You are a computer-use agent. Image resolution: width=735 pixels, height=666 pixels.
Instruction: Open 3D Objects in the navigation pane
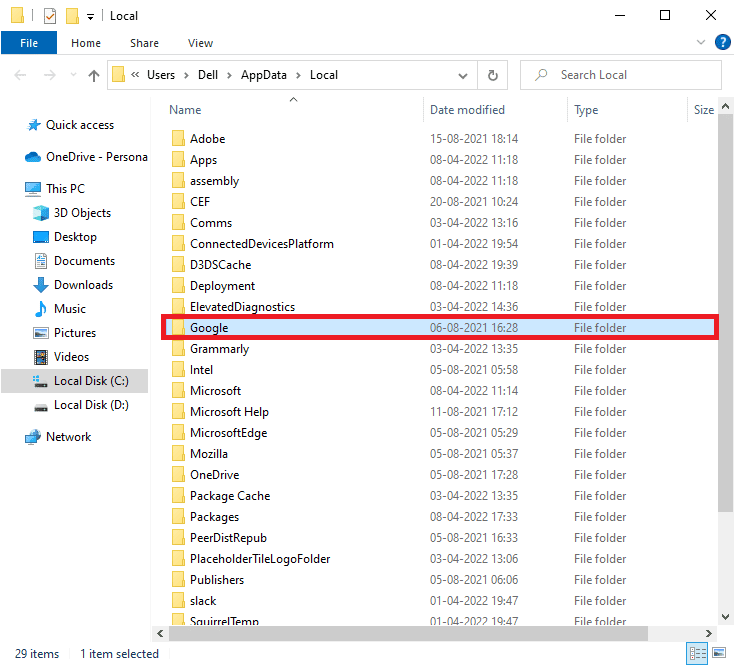click(x=41, y=213)
